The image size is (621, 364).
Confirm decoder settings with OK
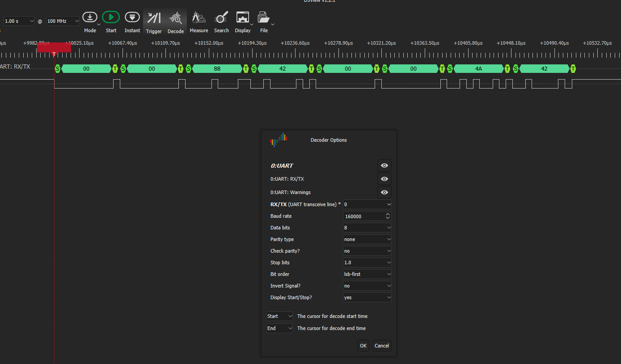tap(363, 346)
